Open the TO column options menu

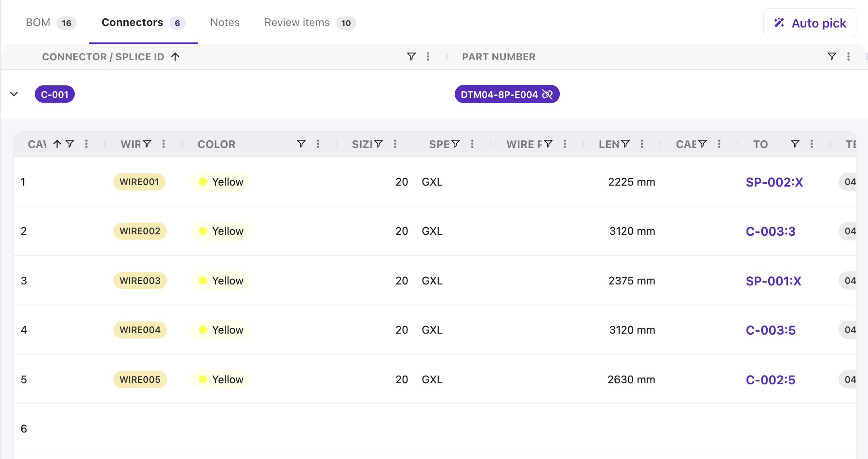(812, 144)
